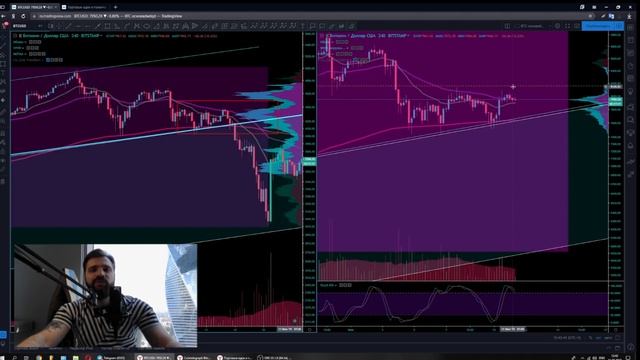Click the right chart Bitcoin / Dollar title

[x=367, y=36]
